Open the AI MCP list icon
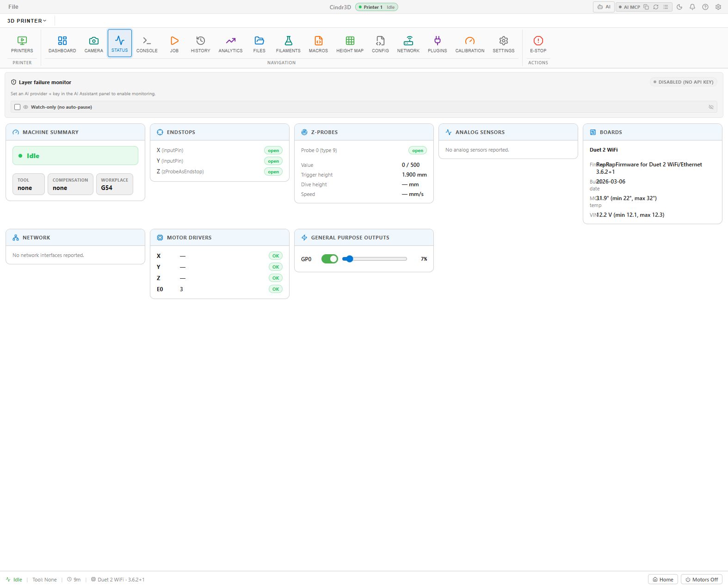 (x=666, y=7)
